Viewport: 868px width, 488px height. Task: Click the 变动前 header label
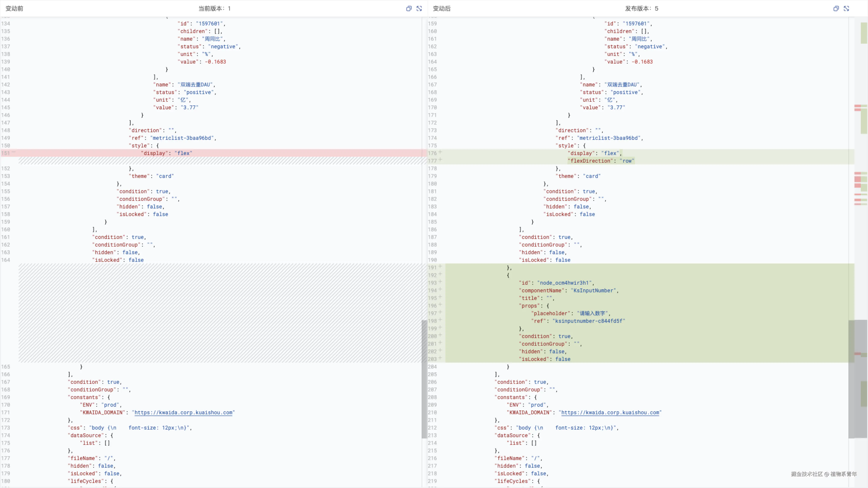[x=14, y=8]
